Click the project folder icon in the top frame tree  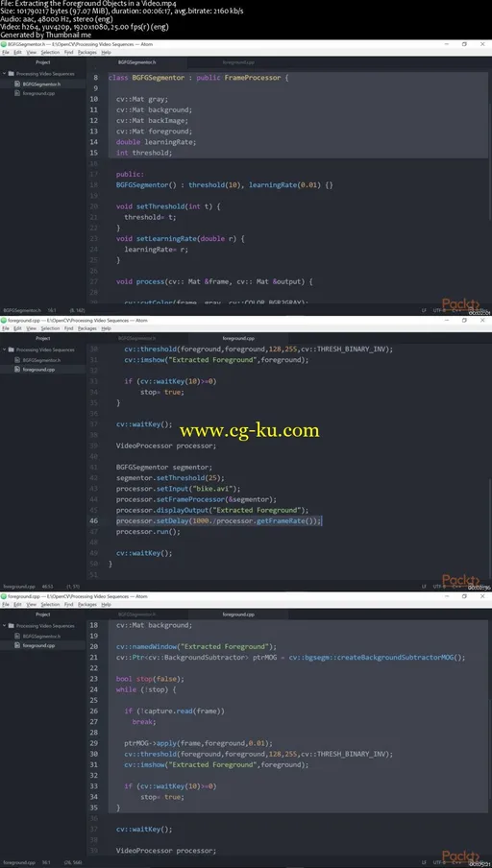click(x=12, y=74)
